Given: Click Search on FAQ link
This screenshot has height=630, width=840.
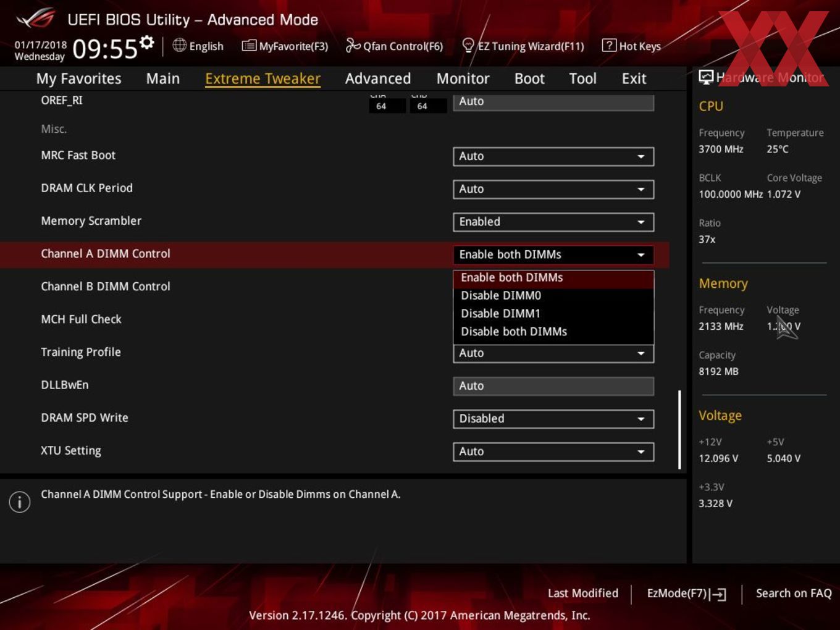Looking at the screenshot, I should click(794, 593).
